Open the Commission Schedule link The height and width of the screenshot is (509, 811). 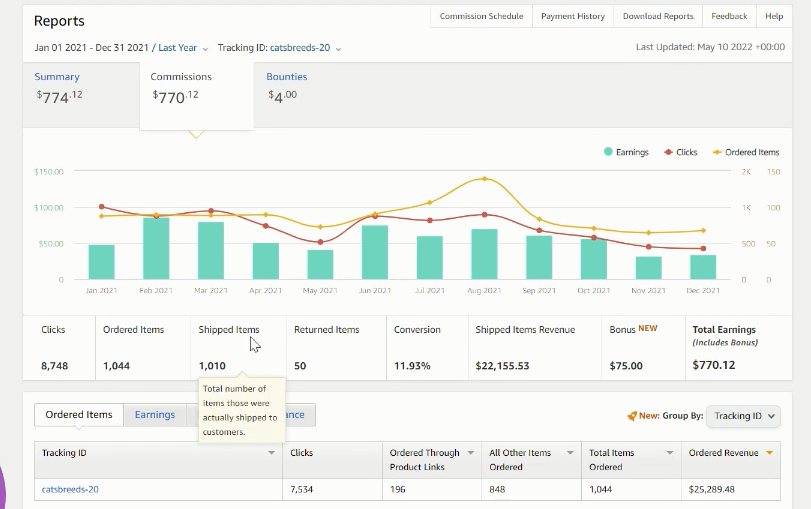[x=481, y=16]
